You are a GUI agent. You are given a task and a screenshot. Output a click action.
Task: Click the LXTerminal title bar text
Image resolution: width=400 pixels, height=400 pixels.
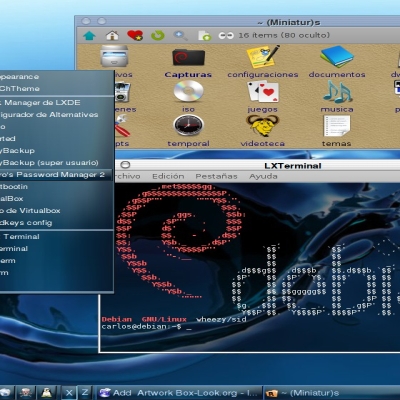(293, 166)
